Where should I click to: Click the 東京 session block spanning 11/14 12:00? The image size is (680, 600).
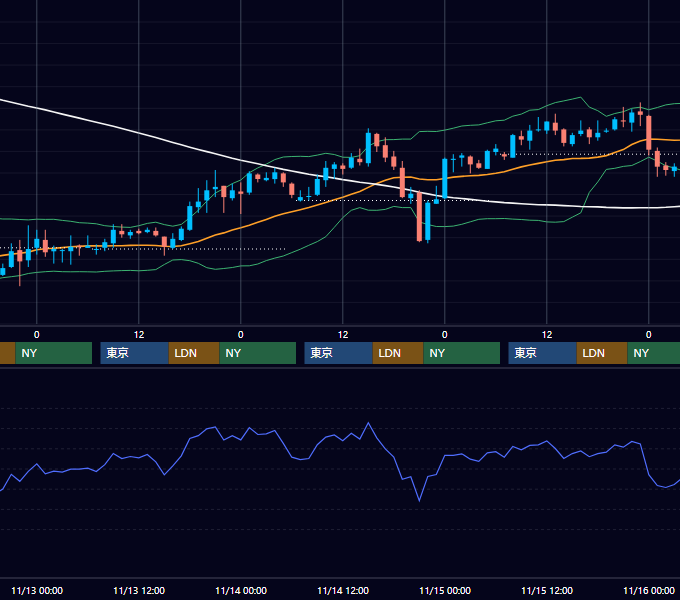coord(339,353)
